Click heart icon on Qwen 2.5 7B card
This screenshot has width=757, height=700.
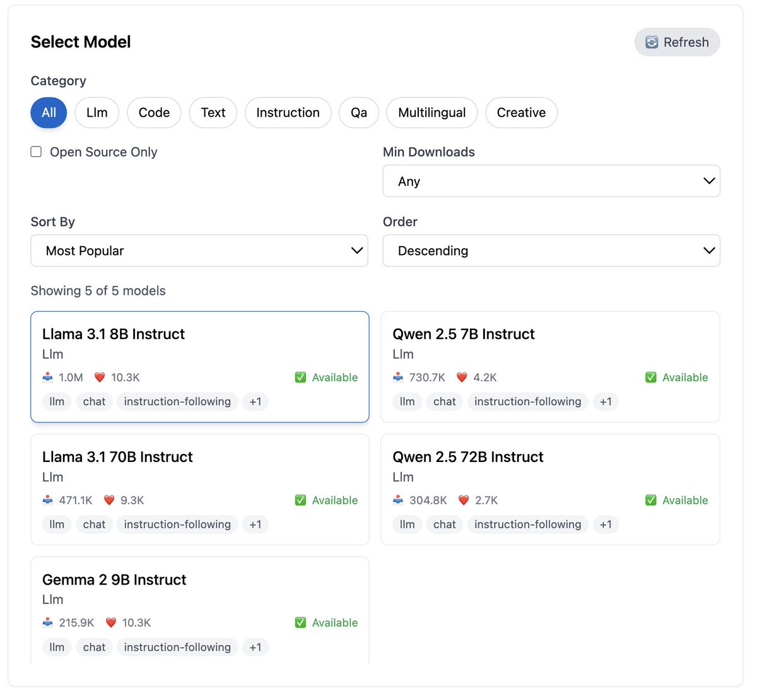(462, 377)
